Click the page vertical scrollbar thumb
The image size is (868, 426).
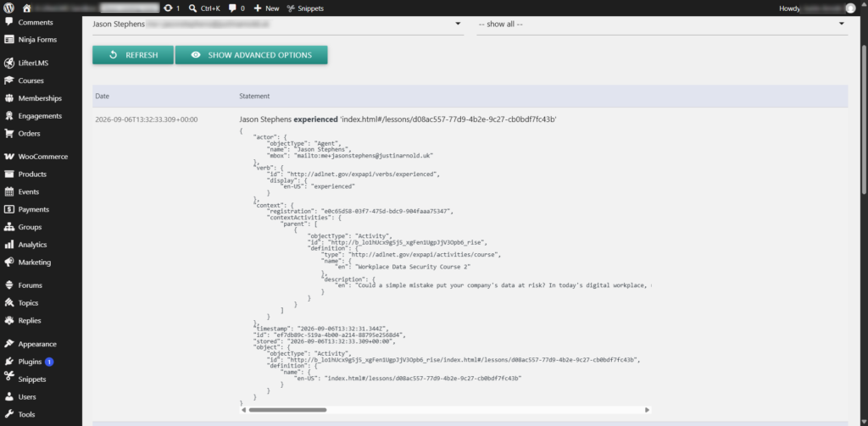click(x=864, y=119)
